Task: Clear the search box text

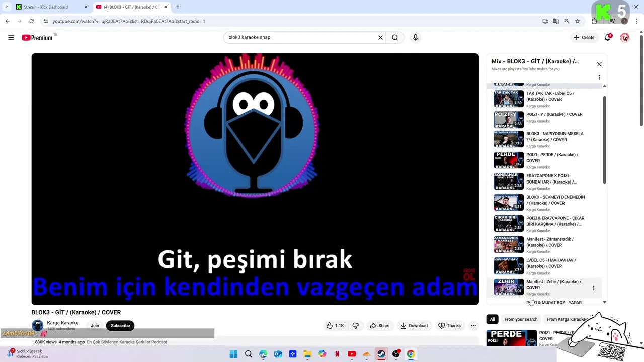Action: [380, 37]
